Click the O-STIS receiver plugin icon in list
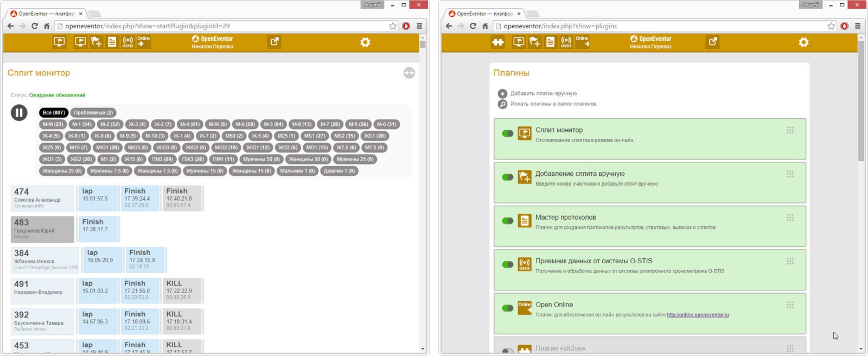Image resolution: width=868 pixels, height=356 pixels. pyautogui.click(x=524, y=264)
